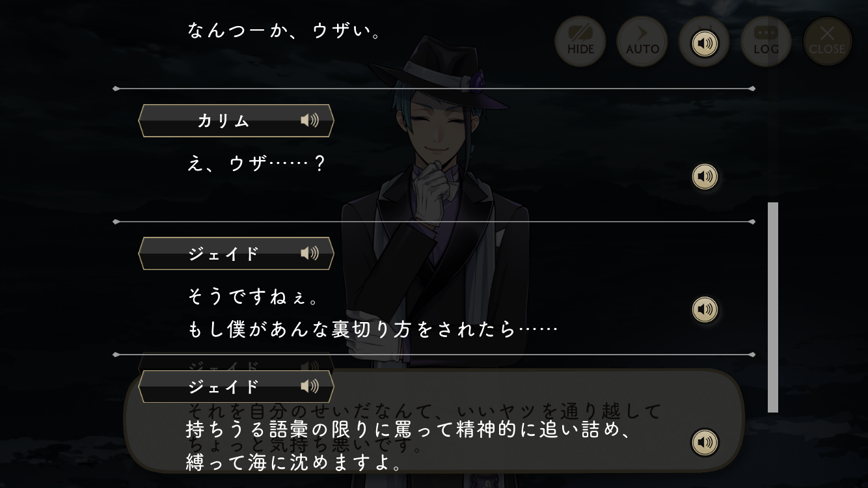The height and width of the screenshot is (488, 868).
Task: Click the log vertical scrollbar thumb
Action: 773,307
